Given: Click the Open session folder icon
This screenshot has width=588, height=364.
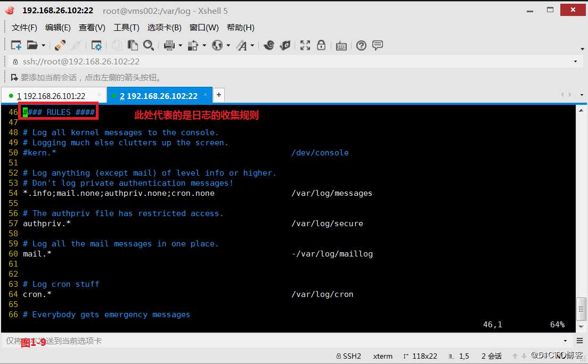Looking at the screenshot, I should click(x=32, y=45).
